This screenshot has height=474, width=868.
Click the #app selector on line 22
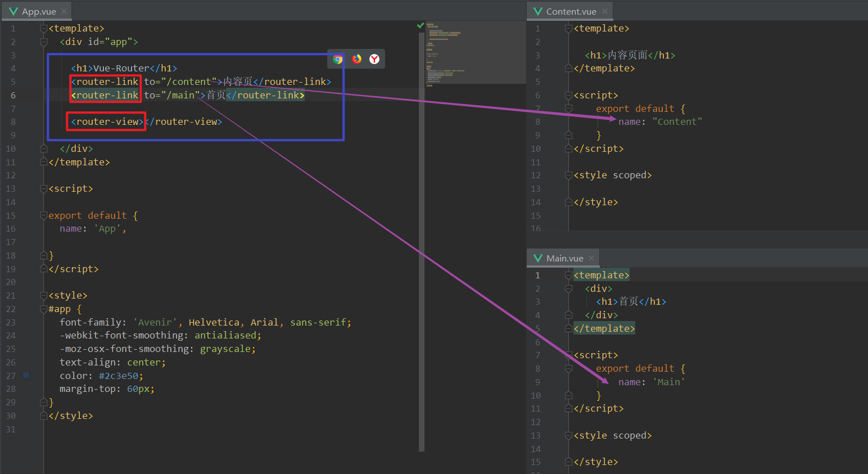click(60, 309)
